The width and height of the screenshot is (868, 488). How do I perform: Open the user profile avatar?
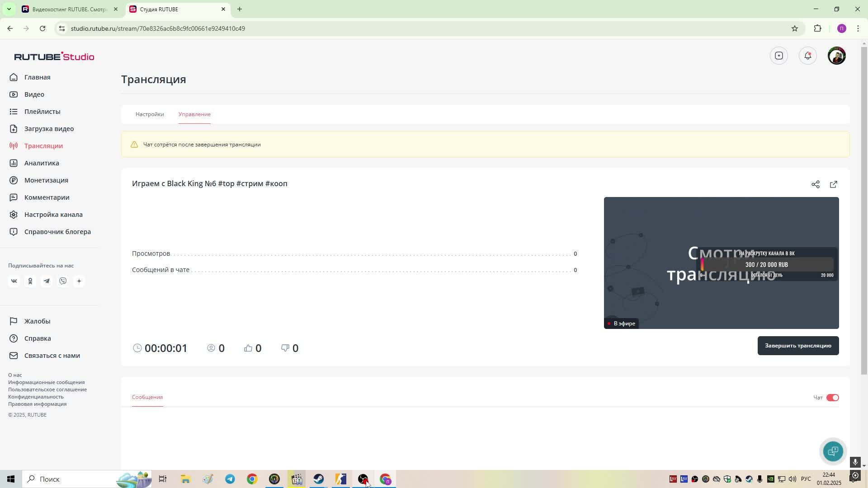point(836,56)
